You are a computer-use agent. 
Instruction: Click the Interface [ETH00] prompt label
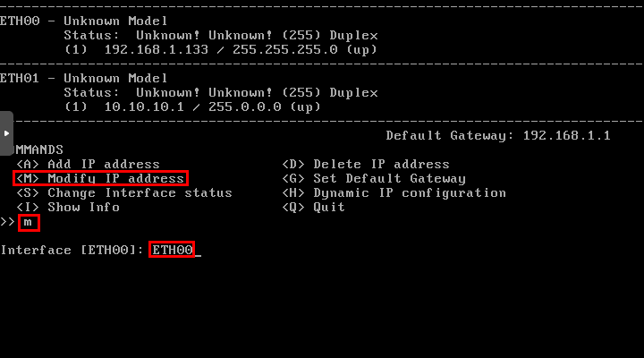[72, 250]
